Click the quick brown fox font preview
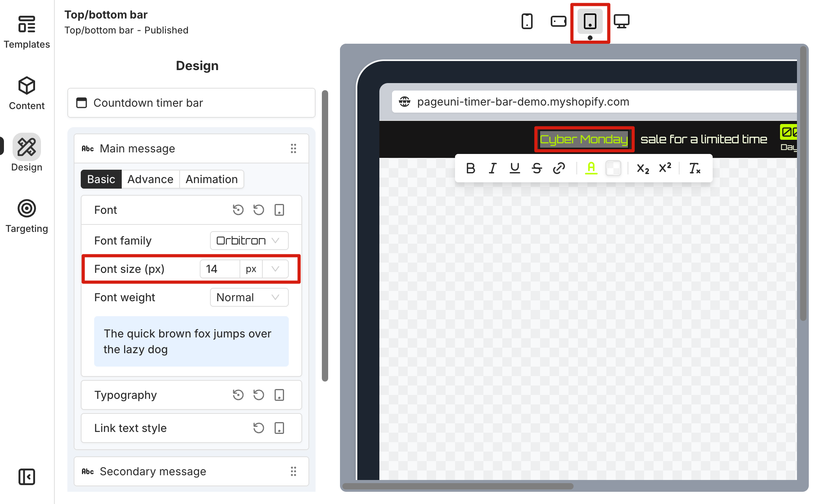The height and width of the screenshot is (504, 821). pos(191,341)
